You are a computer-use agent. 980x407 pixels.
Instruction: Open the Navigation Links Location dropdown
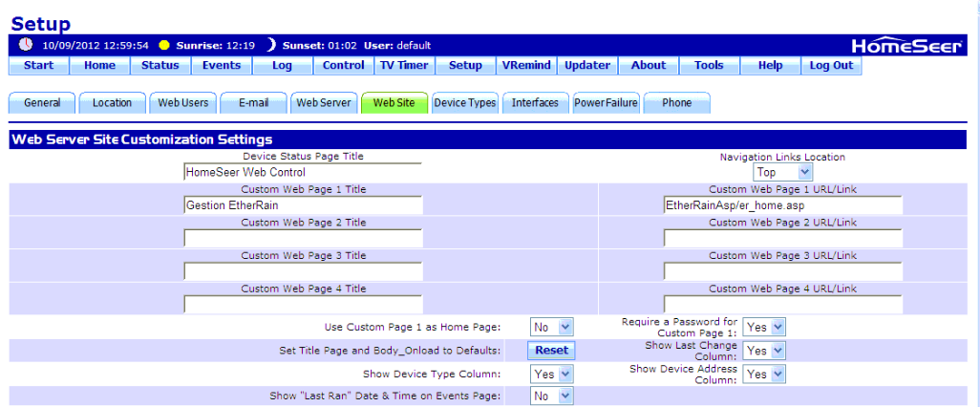(782, 173)
